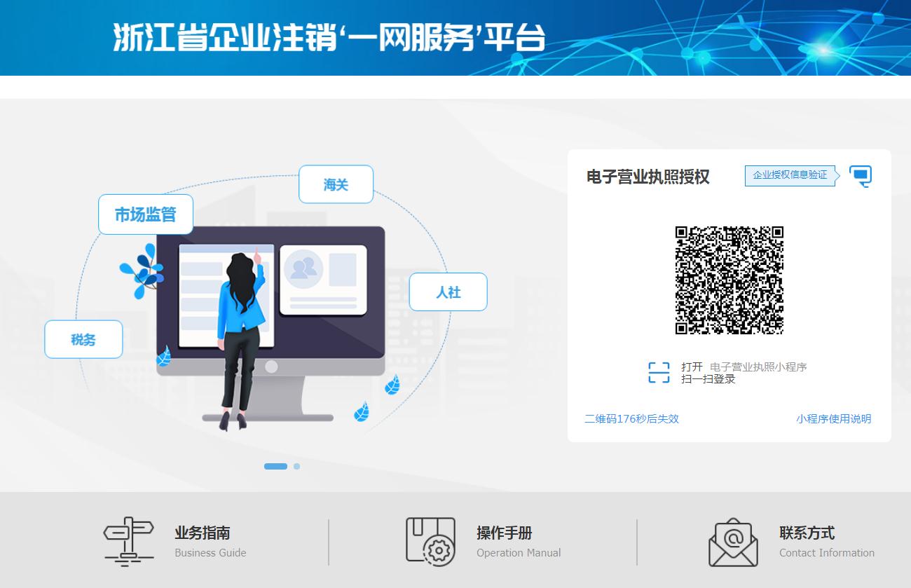Click the Operation Manual box-gear icon
Image resolution: width=911 pixels, height=588 pixels.
(430, 541)
